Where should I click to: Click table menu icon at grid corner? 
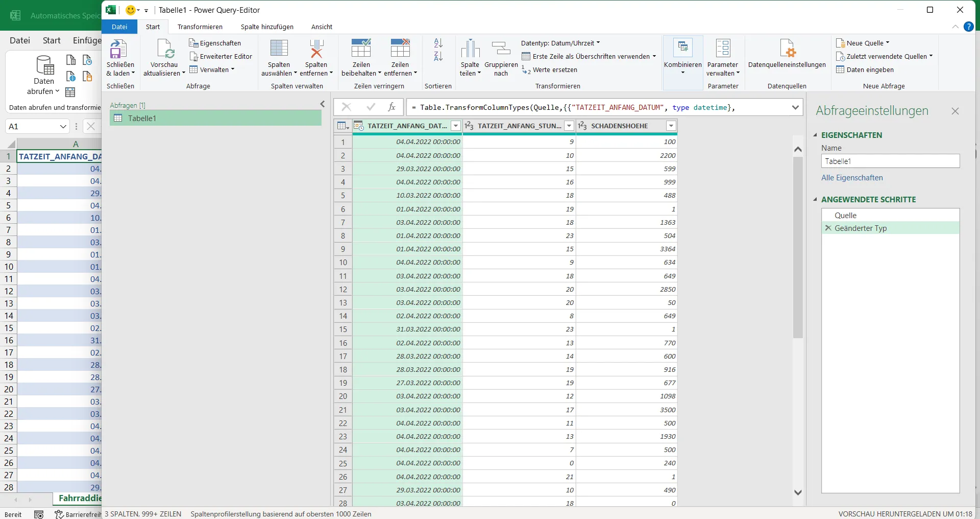[342, 126]
